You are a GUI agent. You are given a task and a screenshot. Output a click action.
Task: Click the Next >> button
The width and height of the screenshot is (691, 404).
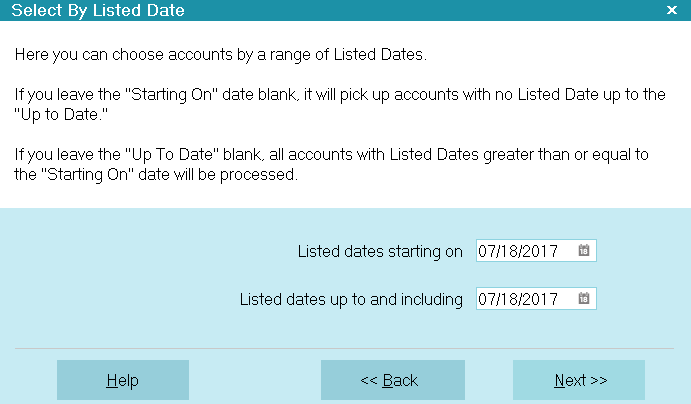[579, 380]
